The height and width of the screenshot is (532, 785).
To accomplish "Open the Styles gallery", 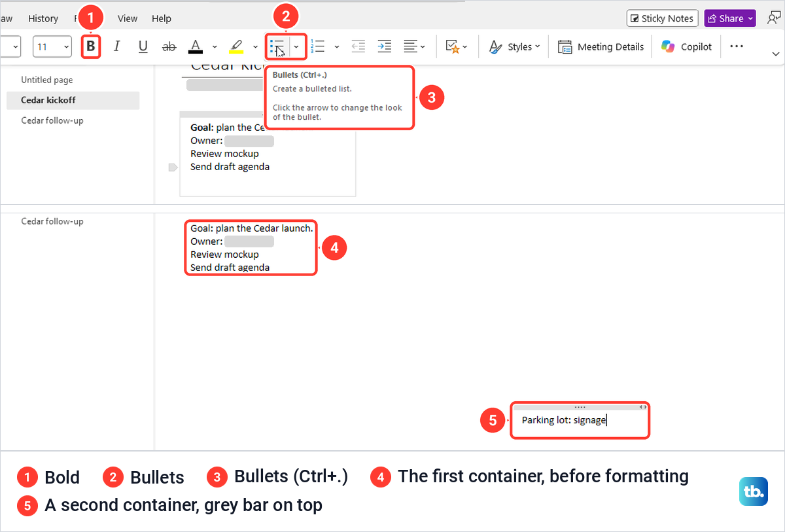I will pyautogui.click(x=514, y=46).
